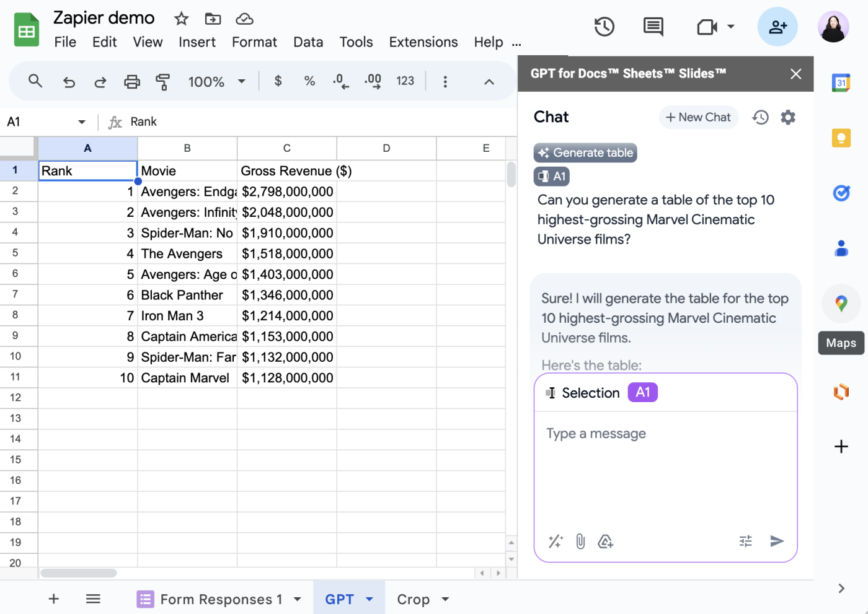Image resolution: width=868 pixels, height=614 pixels.
Task: Move the spreadsheet using the folder icon
Action: [x=213, y=19]
